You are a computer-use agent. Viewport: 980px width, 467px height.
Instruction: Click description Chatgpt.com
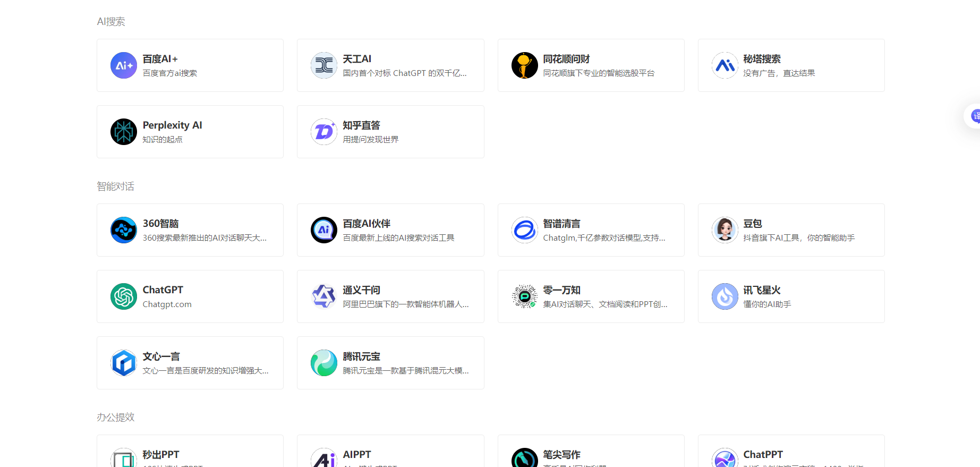coord(167,304)
